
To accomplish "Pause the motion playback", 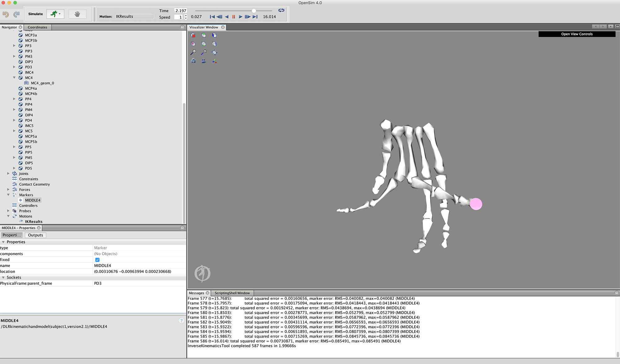I will tap(233, 17).
